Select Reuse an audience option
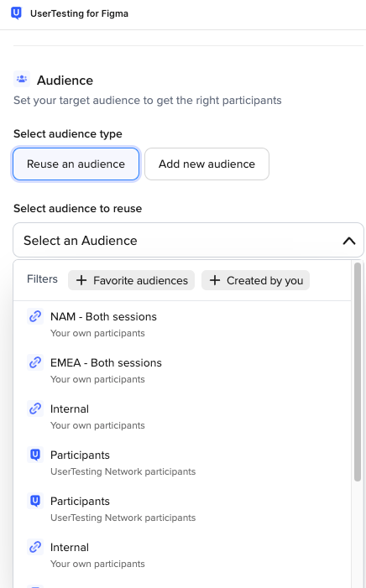Image resolution: width=366 pixels, height=588 pixels. point(76,164)
